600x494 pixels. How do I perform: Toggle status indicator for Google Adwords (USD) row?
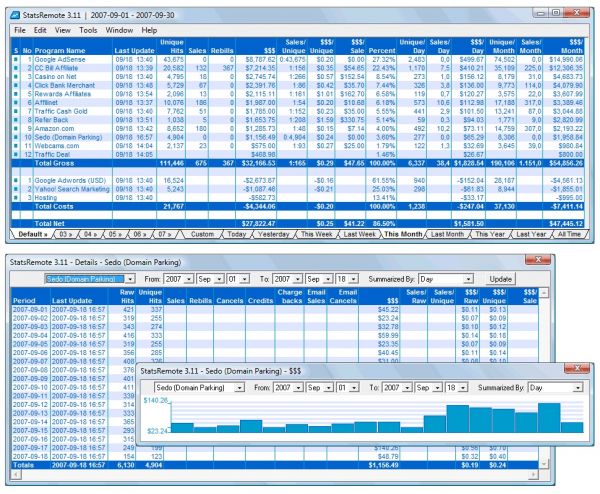(16, 181)
